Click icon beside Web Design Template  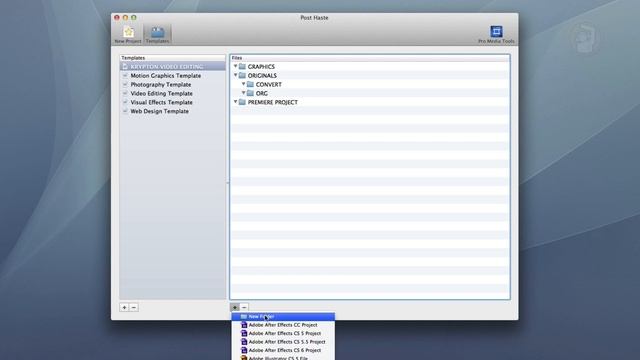(125, 111)
